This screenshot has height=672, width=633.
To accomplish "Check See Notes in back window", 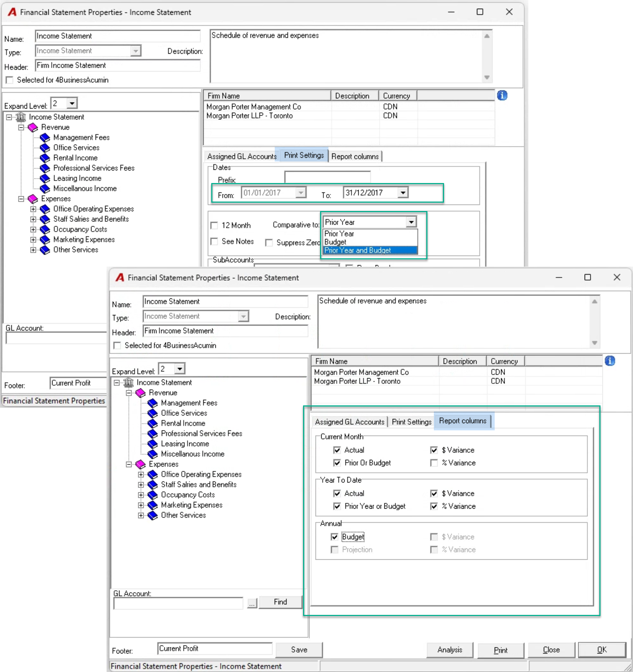I will [214, 242].
